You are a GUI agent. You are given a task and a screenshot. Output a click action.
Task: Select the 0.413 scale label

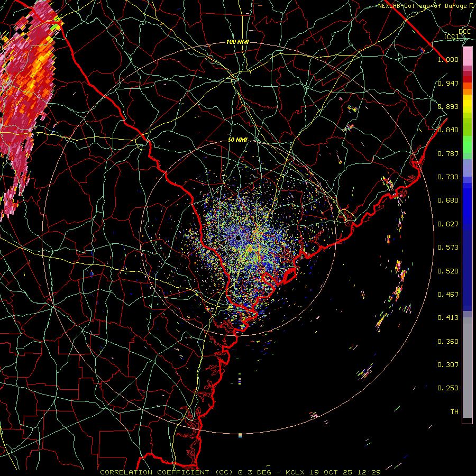pos(448,318)
